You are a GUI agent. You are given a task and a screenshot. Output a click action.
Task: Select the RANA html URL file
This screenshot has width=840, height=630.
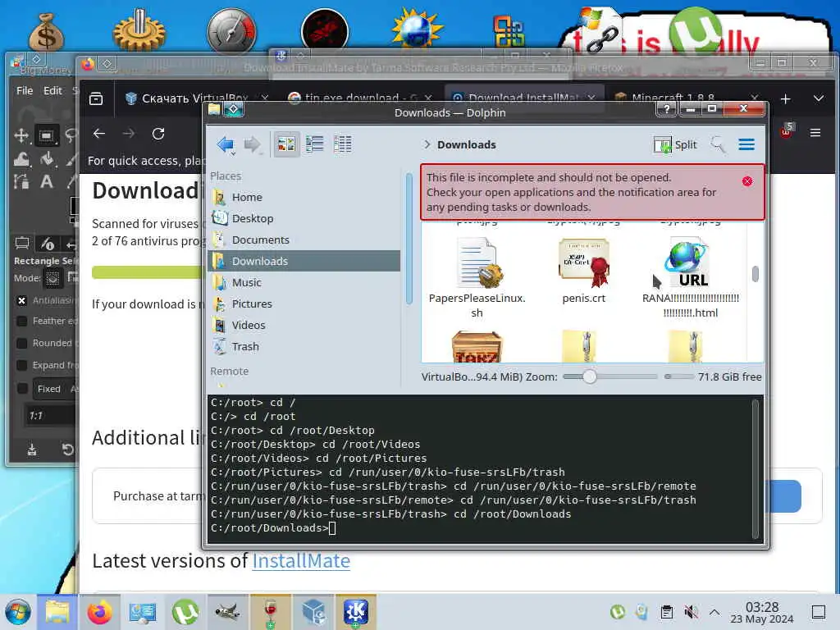point(691,279)
